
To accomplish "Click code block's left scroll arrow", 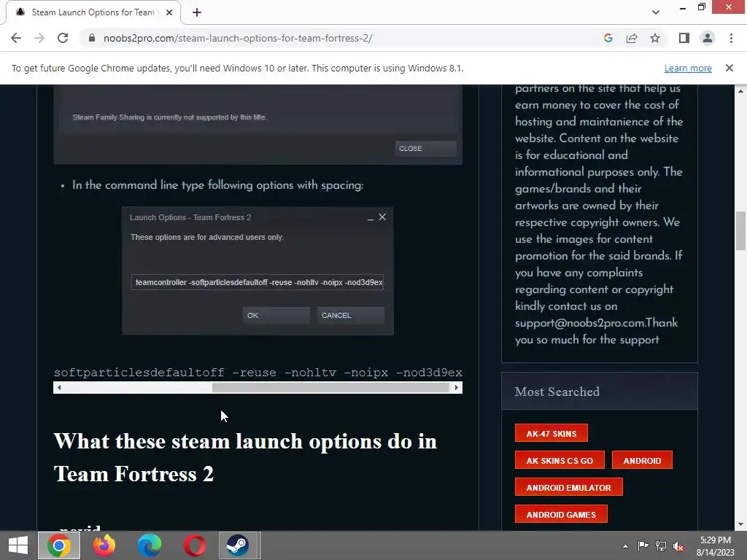I will tap(59, 388).
